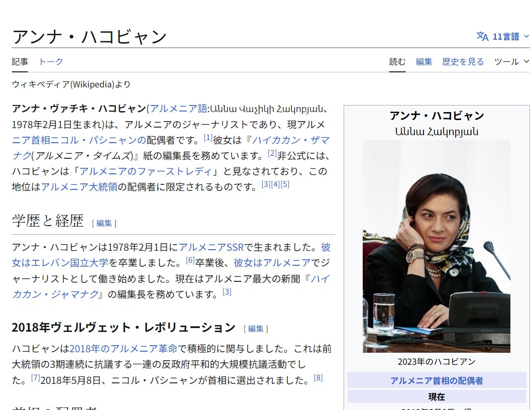Select the 読む view tab
Image resolution: width=532 pixels, height=410 pixels.
[397, 61]
